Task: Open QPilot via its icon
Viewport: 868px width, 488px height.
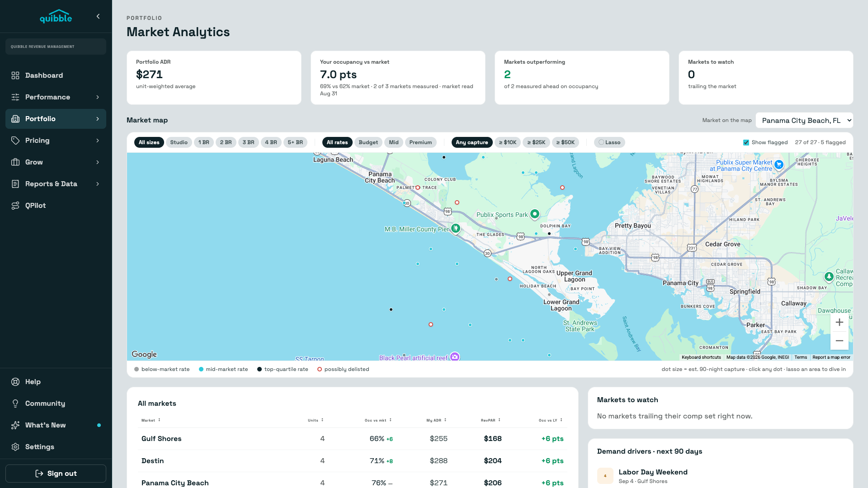Action: pyautogui.click(x=15, y=206)
